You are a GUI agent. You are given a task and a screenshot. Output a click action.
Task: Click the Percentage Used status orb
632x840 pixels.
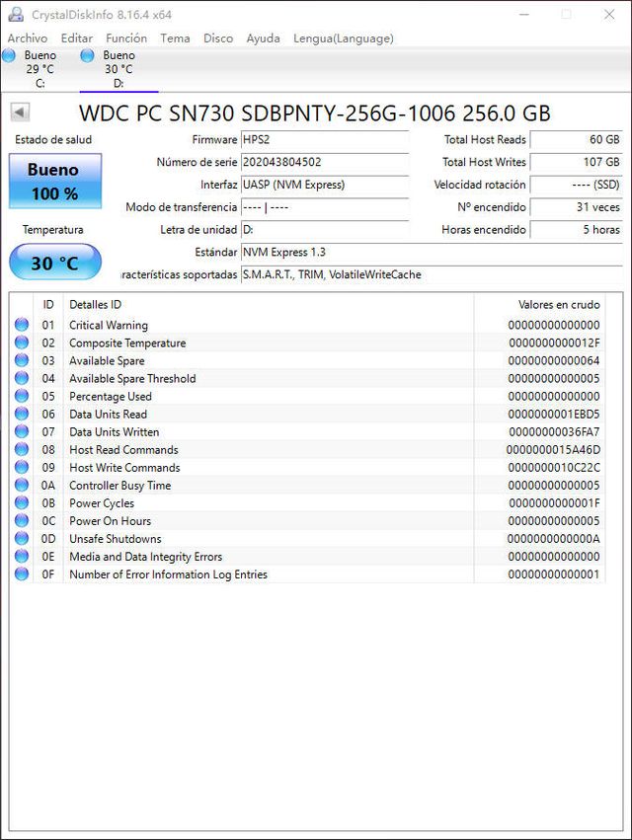pyautogui.click(x=22, y=396)
